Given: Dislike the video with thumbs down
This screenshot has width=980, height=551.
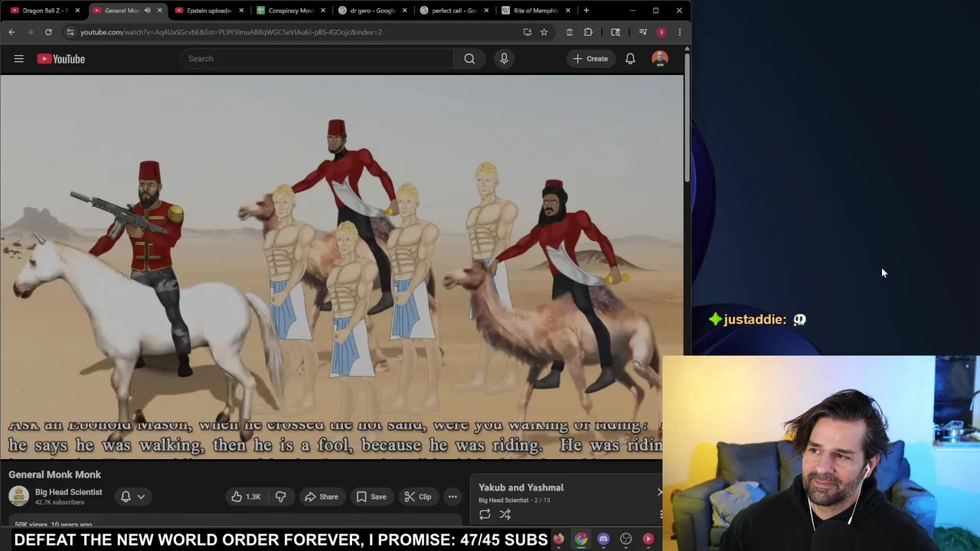Looking at the screenshot, I should (281, 497).
